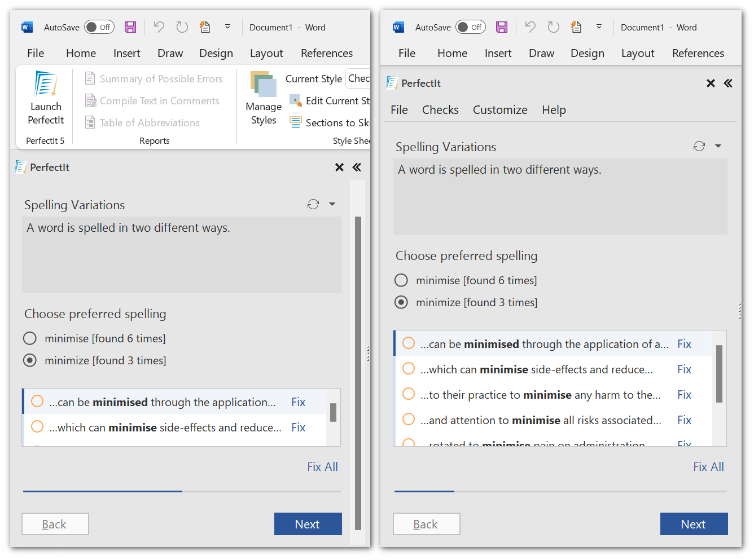Click Back in the right PerfectIt pane

coord(426,524)
